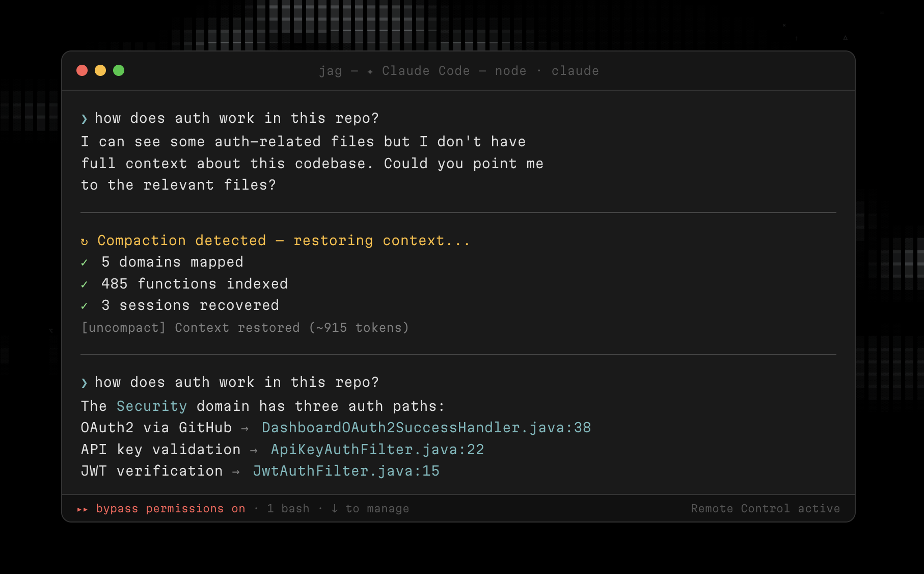Open DashboardOAuth2SuccessHandler.java:38 link
Viewport: 924px width, 574px height.
(426, 428)
